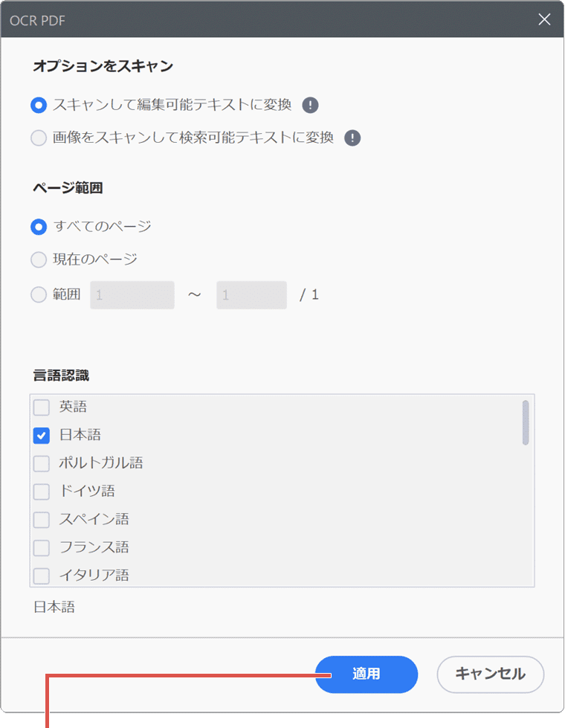565x728 pixels.
Task: Click the info icon next to editable text option
Action: 310,105
